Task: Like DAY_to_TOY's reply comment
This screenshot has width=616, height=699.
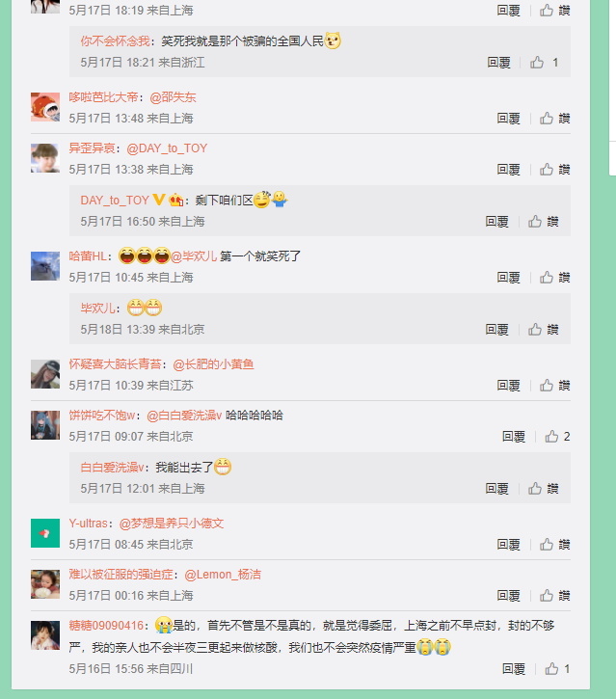Action: [543, 222]
